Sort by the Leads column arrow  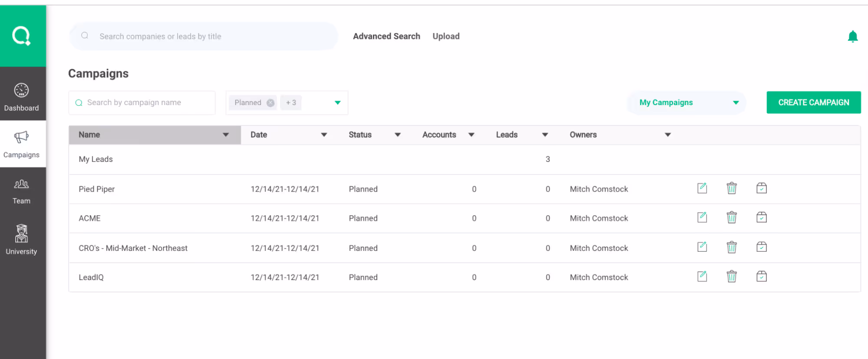[545, 135]
